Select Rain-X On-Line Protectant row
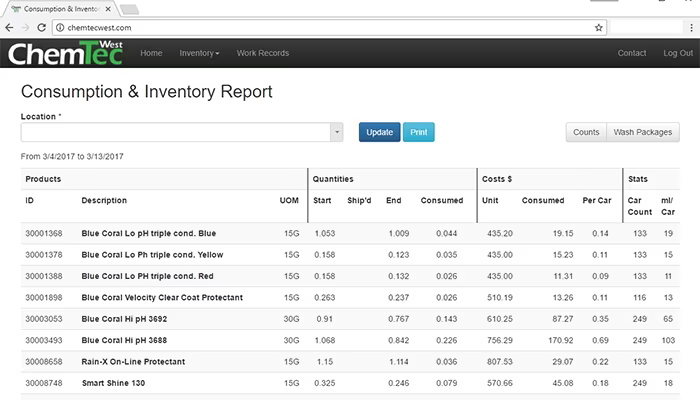 350,362
